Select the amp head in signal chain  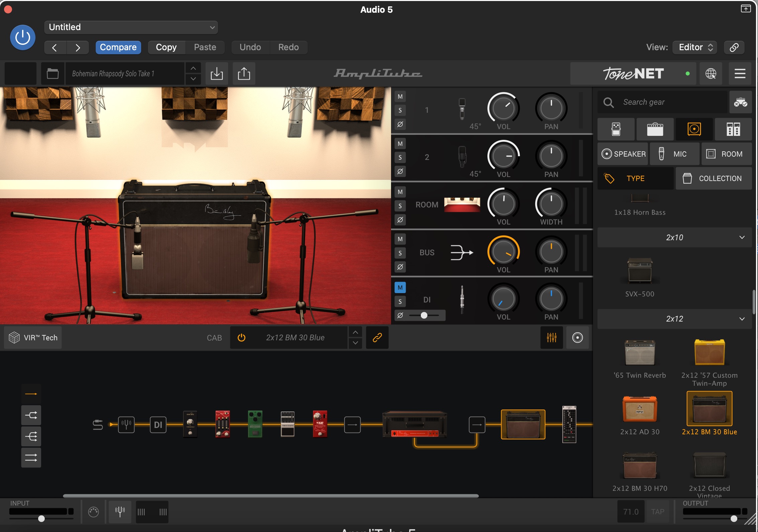tap(415, 424)
